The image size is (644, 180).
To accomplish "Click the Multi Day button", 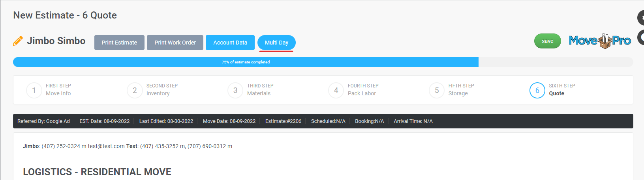I will [x=276, y=43].
